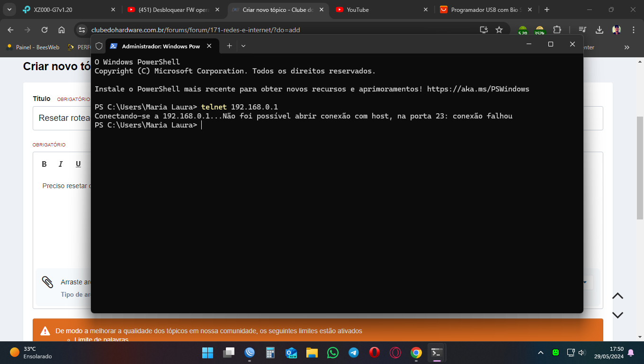The width and height of the screenshot is (644, 364).
Task: Open the red Opera browser from the taskbar
Action: pyautogui.click(x=375, y=353)
